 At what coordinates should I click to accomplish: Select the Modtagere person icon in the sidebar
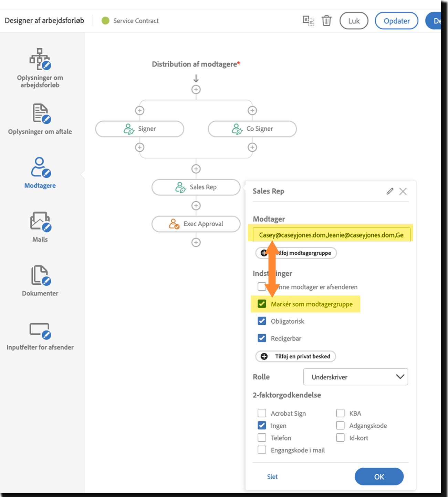(x=40, y=168)
